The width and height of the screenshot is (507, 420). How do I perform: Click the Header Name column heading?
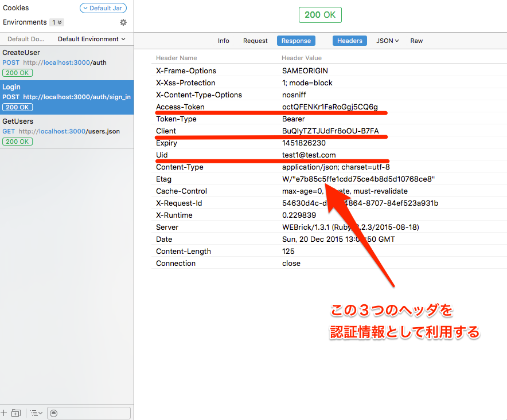pos(176,58)
